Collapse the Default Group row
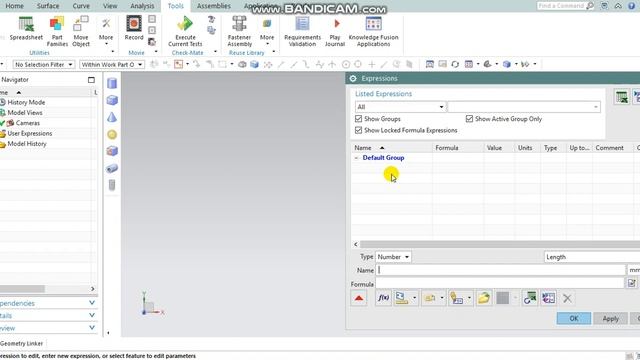Screen dimensions: 640x360 (356, 158)
